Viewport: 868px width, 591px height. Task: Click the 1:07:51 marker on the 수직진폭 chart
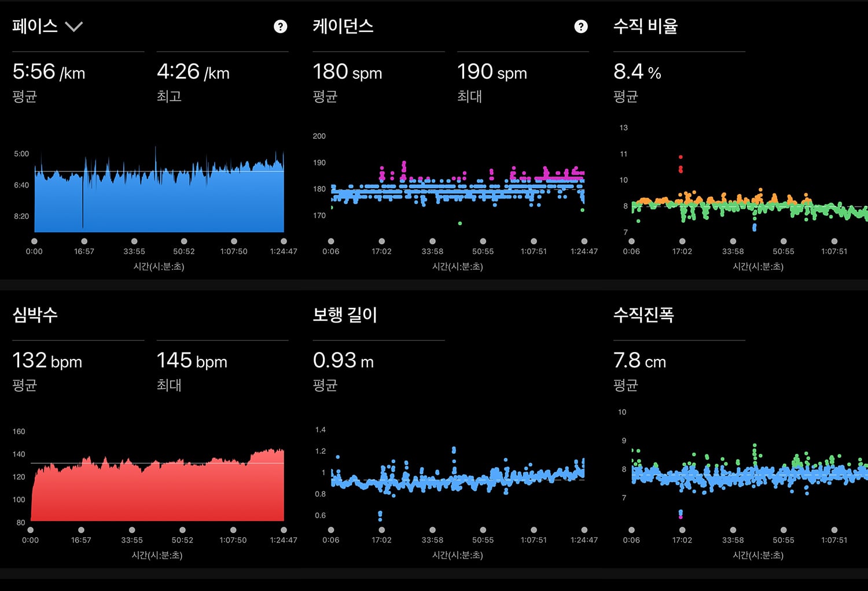[x=834, y=530]
